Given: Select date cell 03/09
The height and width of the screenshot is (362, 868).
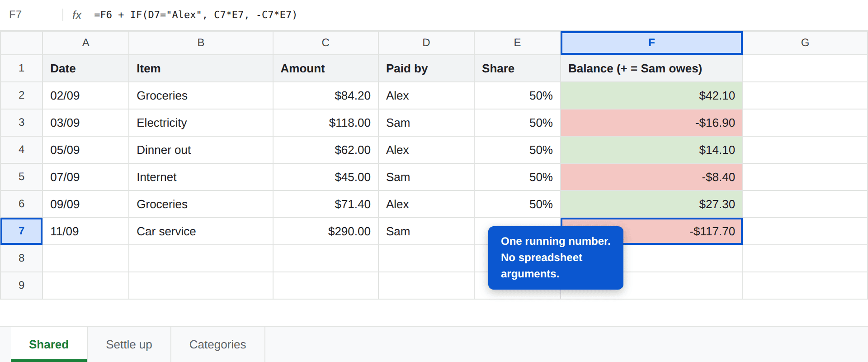Looking at the screenshot, I should coord(85,123).
